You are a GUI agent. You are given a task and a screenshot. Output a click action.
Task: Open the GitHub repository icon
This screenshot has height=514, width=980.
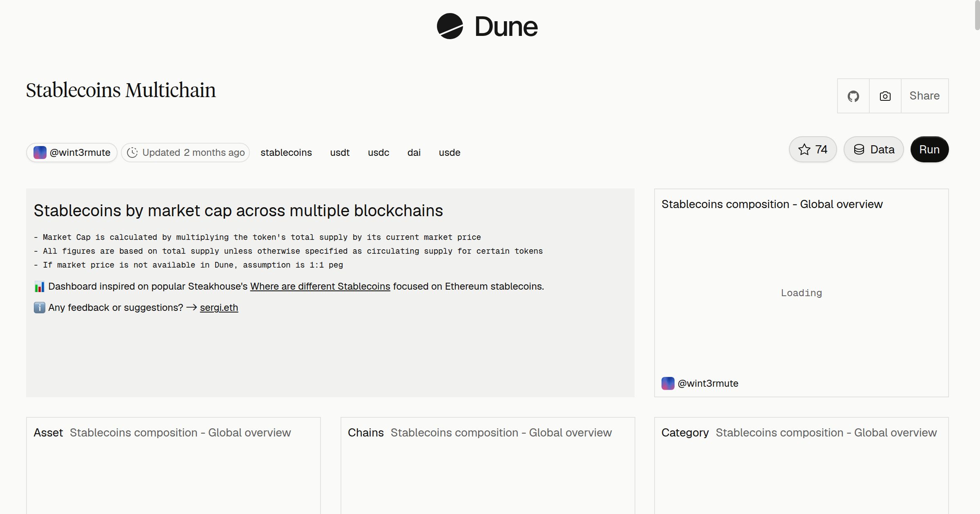point(853,96)
